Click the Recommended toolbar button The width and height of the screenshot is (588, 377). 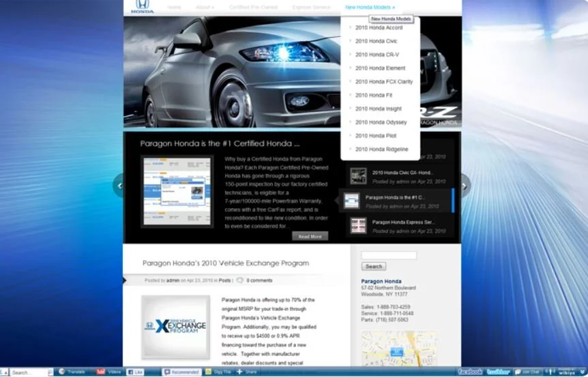181,372
